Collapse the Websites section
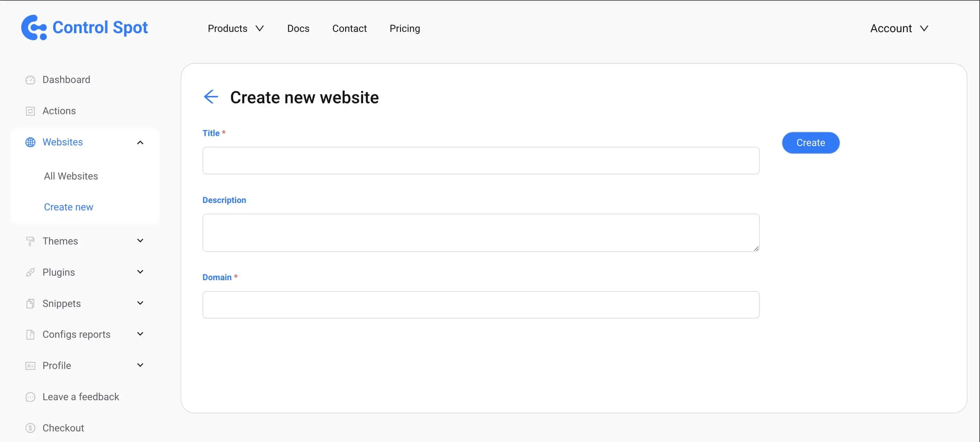Image resolution: width=980 pixels, height=442 pixels. click(140, 142)
